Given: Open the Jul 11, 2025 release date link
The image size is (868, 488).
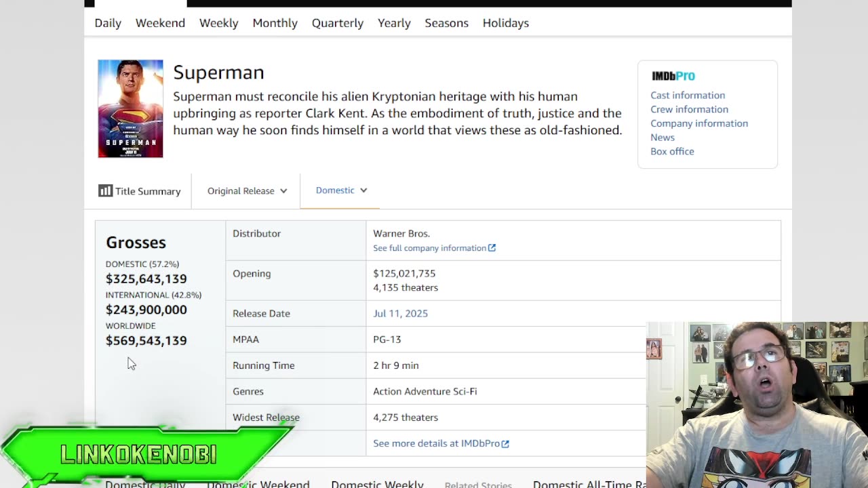Looking at the screenshot, I should point(400,313).
